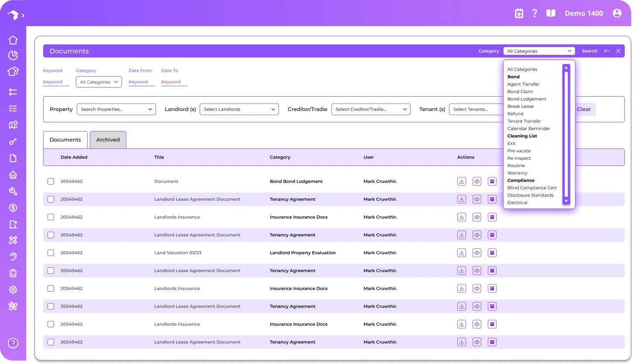Select the Land Valuation 03/23 row checkbox

[x=51, y=253]
